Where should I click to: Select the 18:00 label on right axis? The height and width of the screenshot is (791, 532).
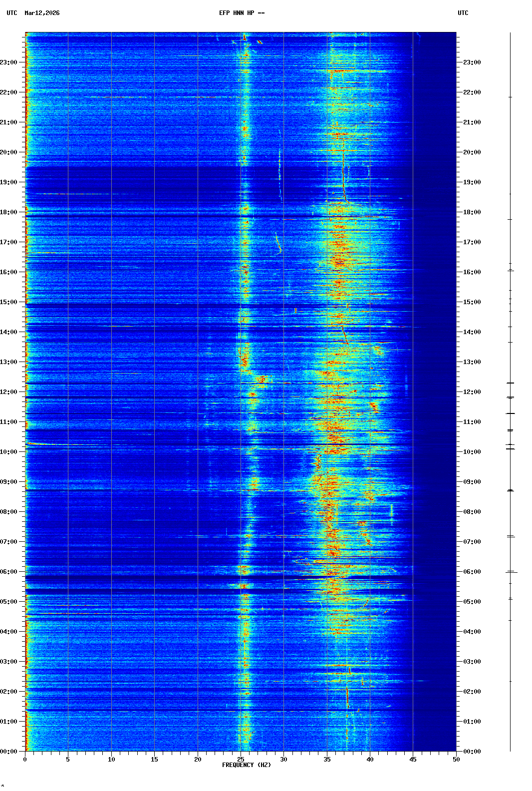(x=472, y=212)
